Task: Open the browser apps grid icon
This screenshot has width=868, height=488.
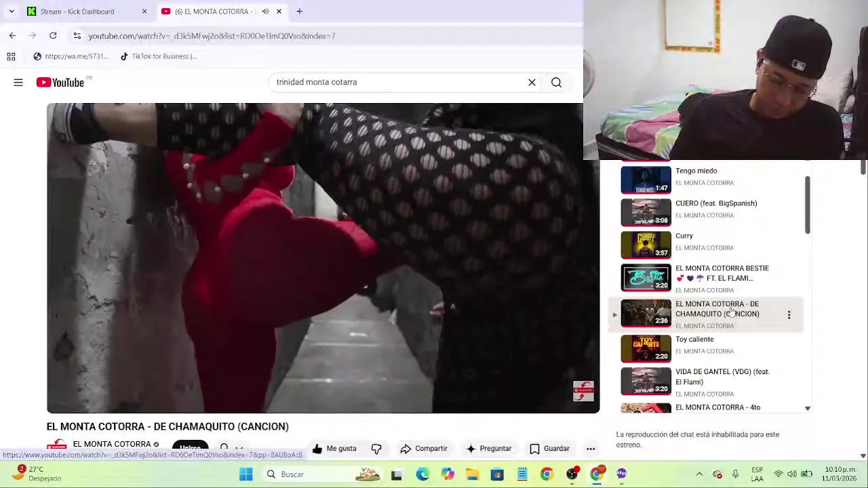Action: click(11, 56)
